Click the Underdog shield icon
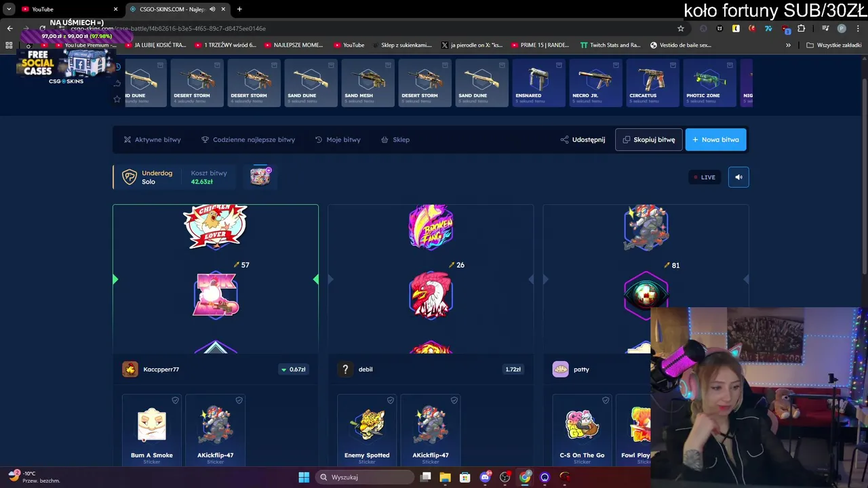868x488 pixels. (129, 177)
